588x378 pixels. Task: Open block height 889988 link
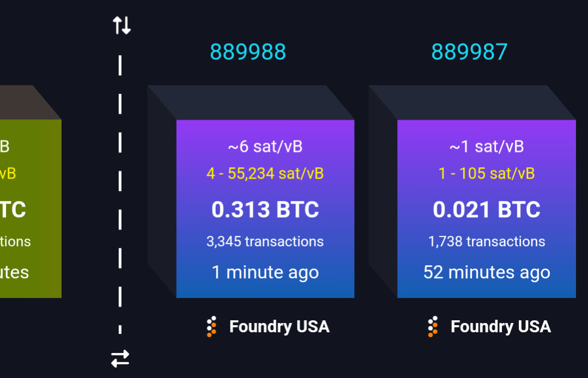[x=248, y=52]
